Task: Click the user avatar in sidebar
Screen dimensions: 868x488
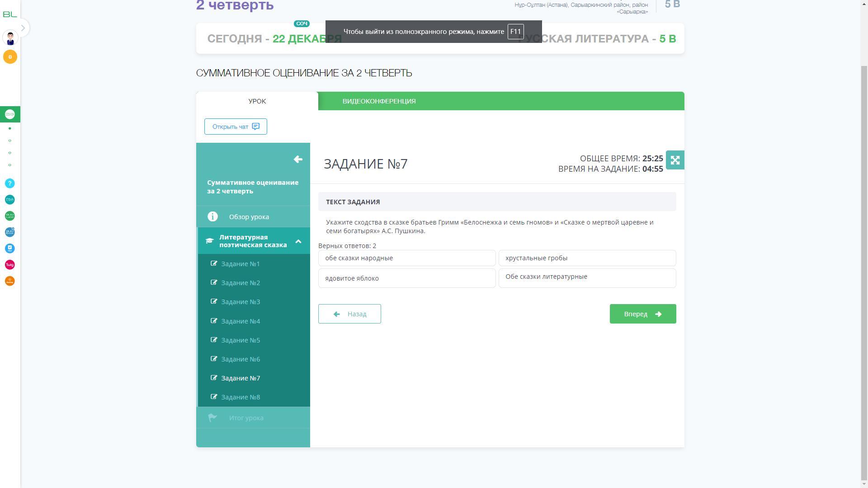Action: click(10, 38)
